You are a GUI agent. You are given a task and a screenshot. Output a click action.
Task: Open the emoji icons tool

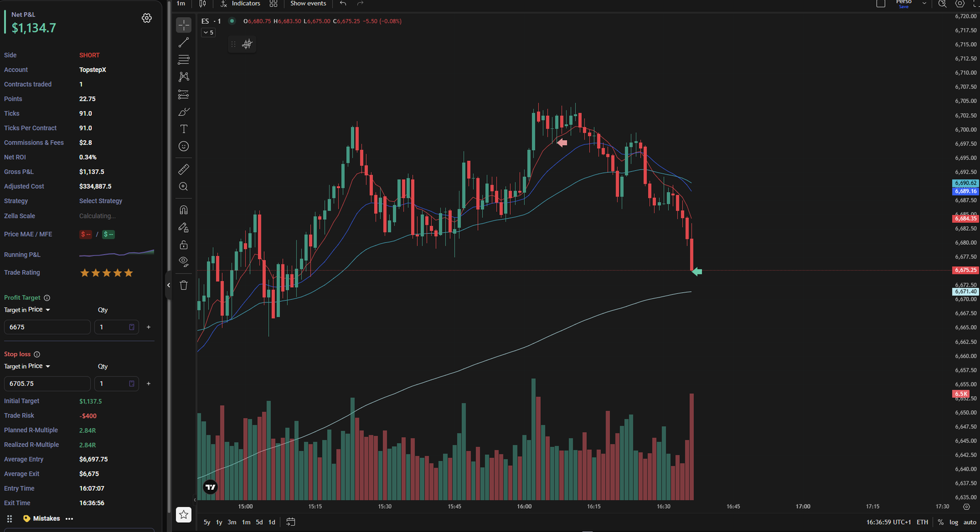184,146
